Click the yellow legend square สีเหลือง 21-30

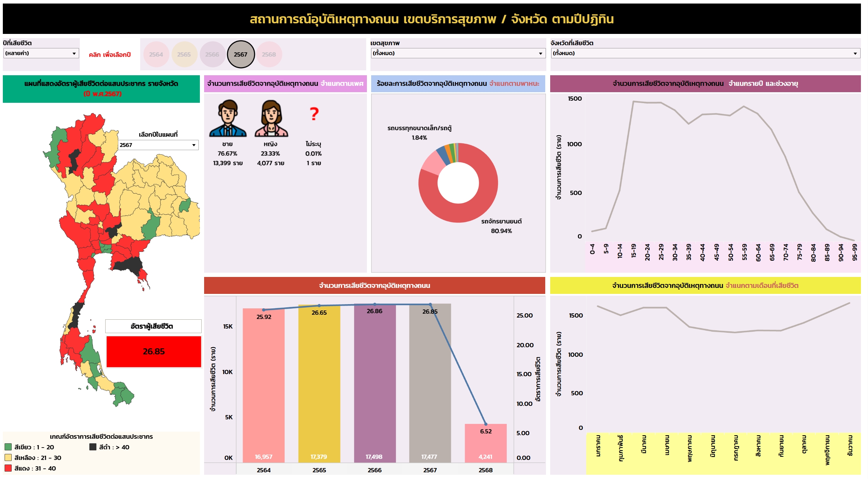pyautogui.click(x=8, y=458)
